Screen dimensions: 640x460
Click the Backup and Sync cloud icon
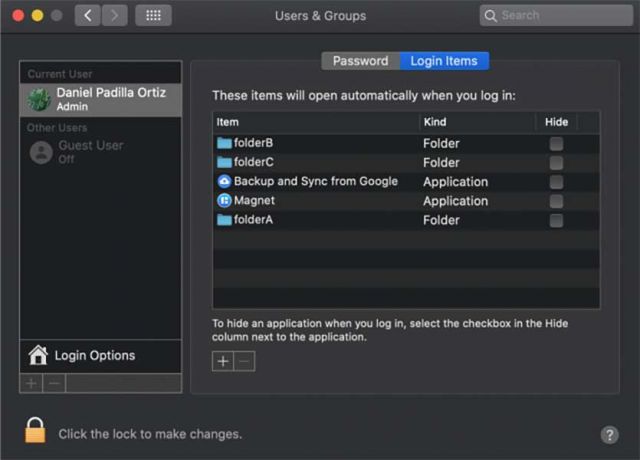tap(224, 182)
